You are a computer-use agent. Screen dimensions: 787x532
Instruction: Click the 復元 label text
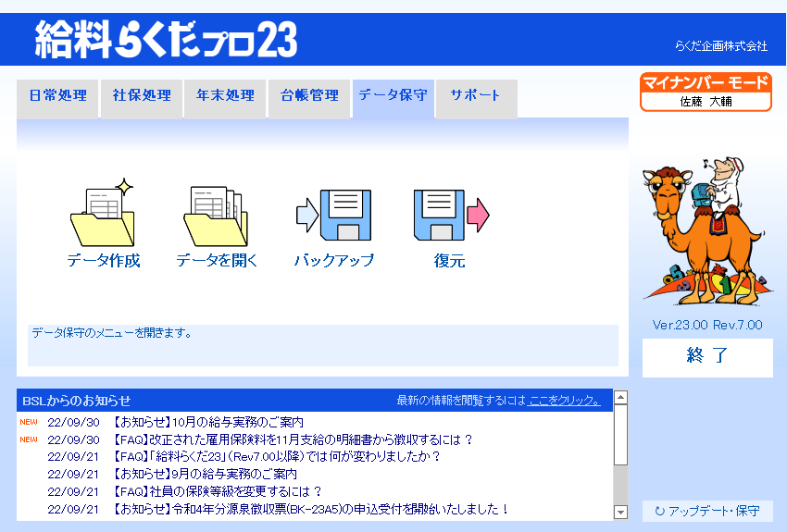pos(449,260)
